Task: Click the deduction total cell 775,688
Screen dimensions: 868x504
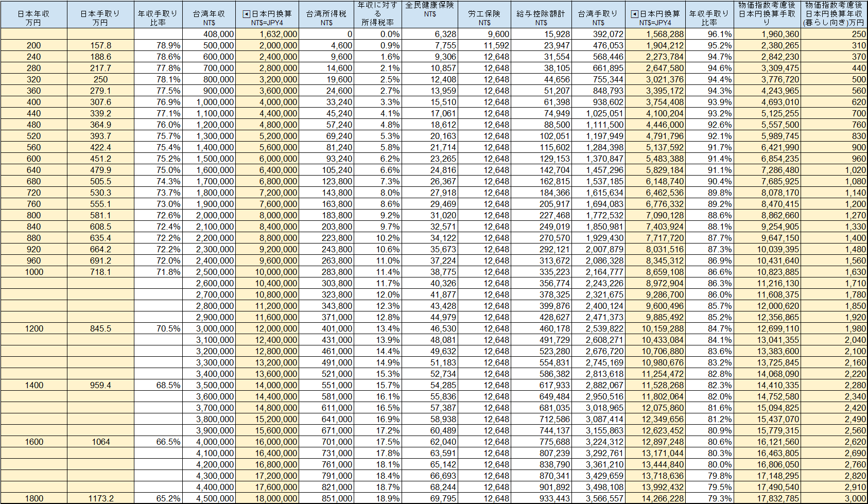Action: pyautogui.click(x=541, y=442)
